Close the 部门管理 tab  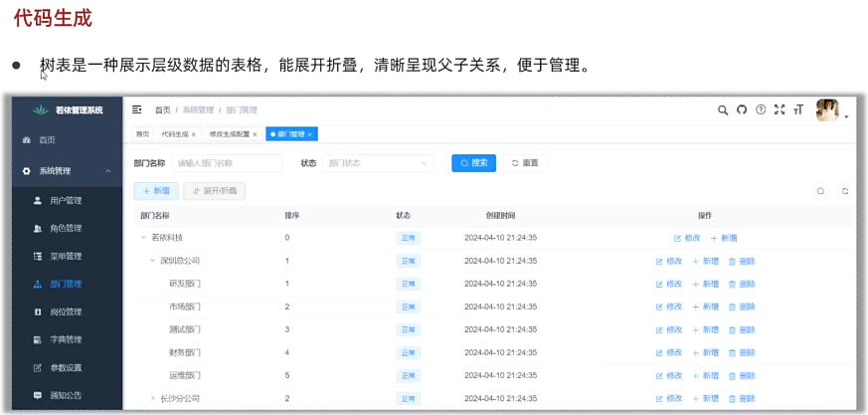coord(310,134)
